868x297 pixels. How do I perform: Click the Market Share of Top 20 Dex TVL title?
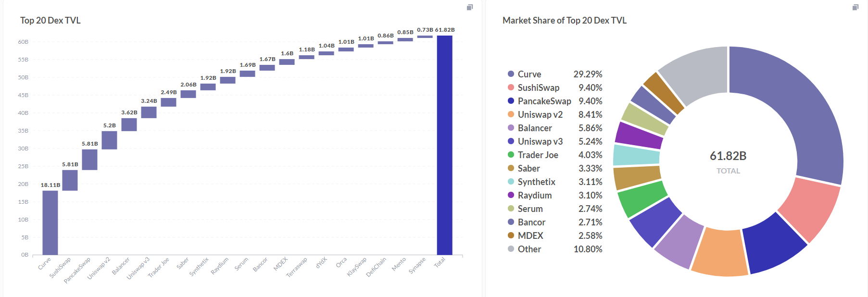(x=564, y=20)
